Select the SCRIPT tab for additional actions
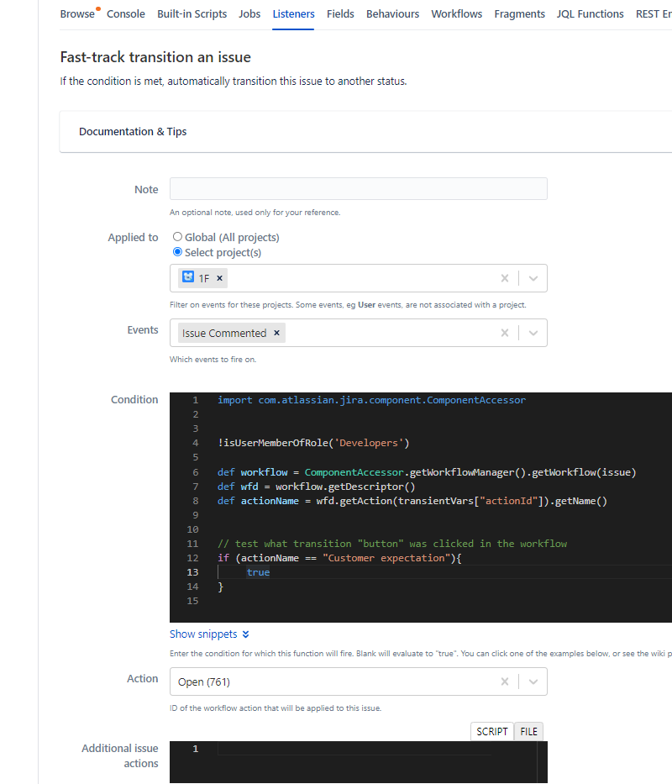 [492, 732]
